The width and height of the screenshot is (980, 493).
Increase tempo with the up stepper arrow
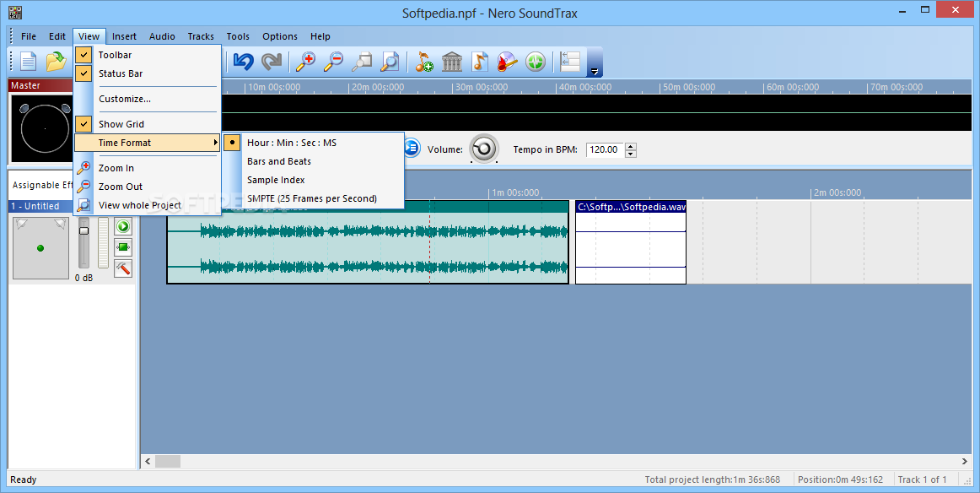pyautogui.click(x=631, y=146)
